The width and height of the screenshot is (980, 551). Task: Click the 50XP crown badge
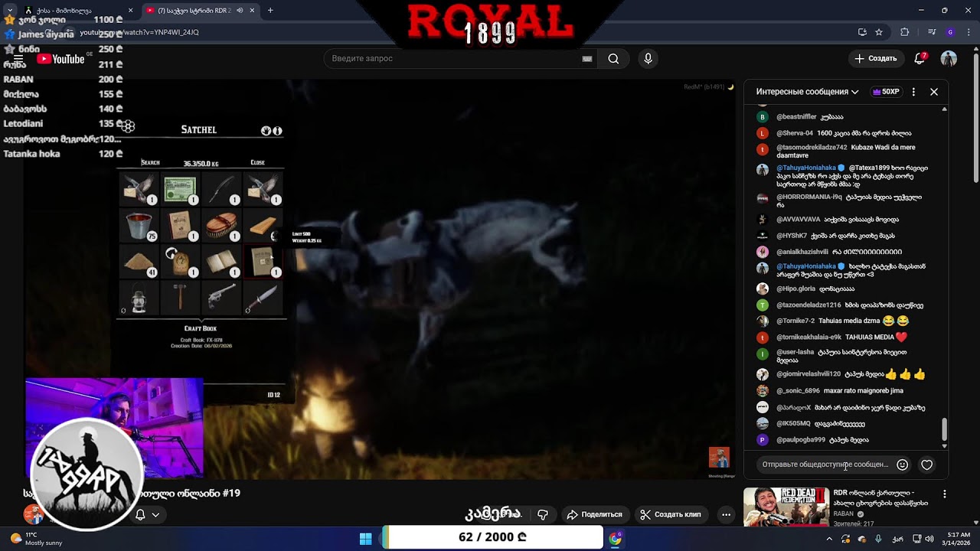(x=886, y=92)
